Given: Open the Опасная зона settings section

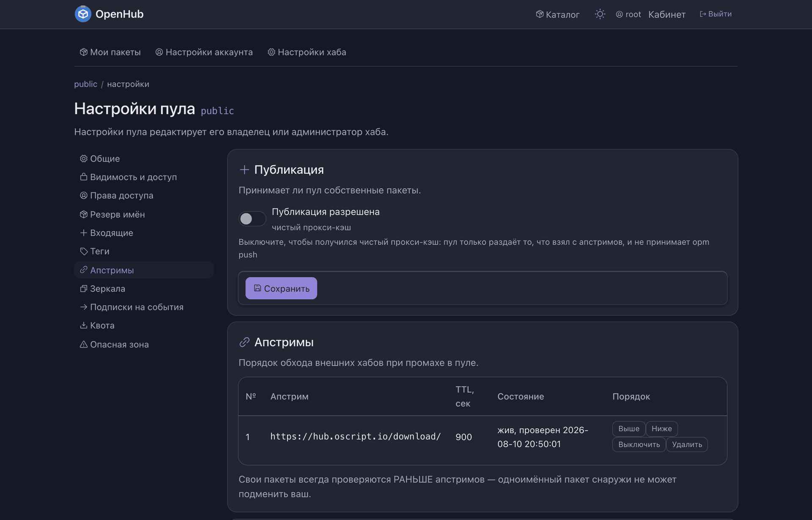Looking at the screenshot, I should [144, 344].
